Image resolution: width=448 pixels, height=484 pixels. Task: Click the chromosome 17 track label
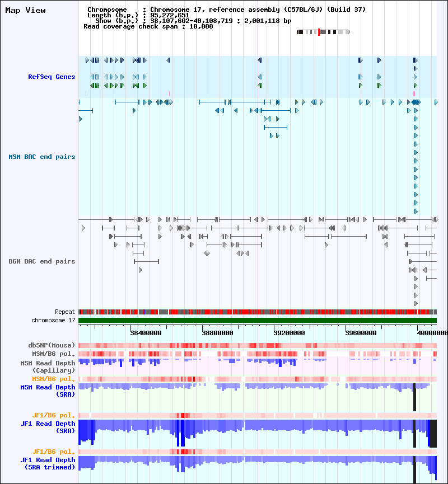pyautogui.click(x=53, y=321)
